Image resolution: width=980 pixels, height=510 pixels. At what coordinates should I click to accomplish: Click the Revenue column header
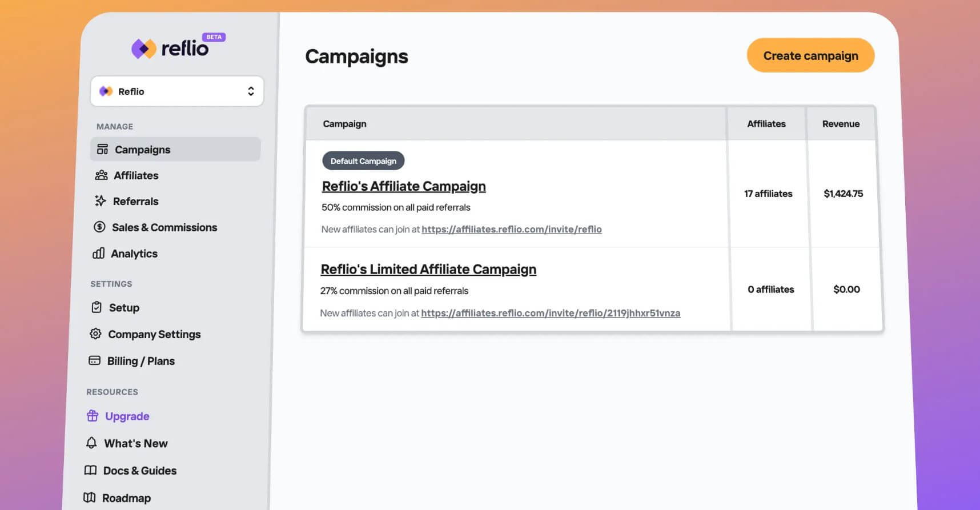(x=841, y=123)
